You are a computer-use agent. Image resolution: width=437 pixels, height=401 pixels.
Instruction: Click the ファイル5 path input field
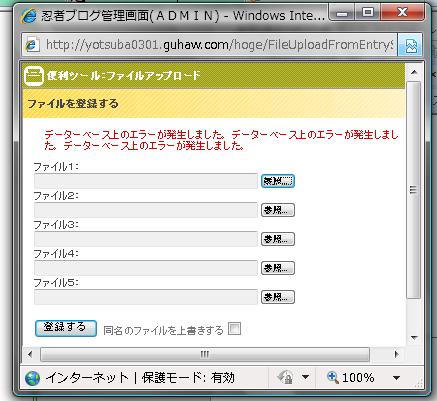click(146, 297)
